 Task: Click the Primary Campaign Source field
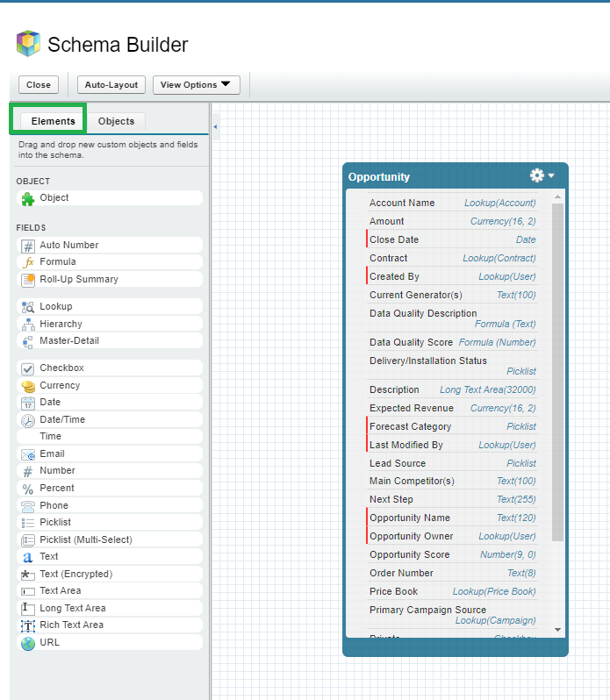point(452,615)
